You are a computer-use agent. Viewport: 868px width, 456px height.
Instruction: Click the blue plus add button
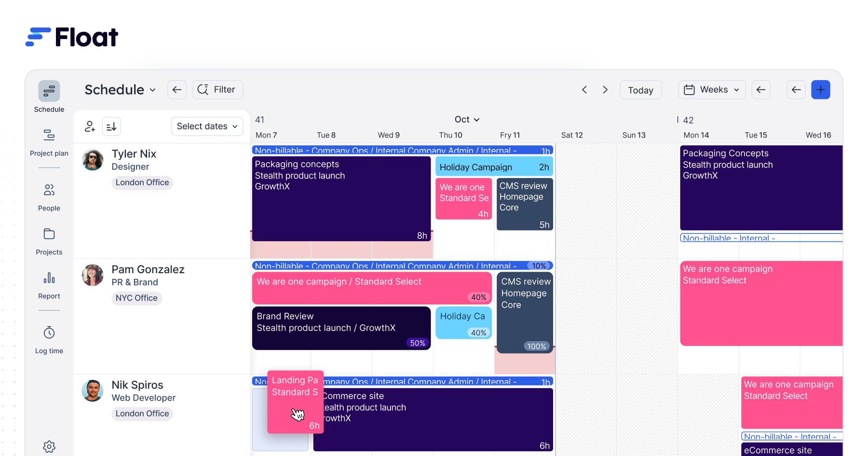(821, 90)
